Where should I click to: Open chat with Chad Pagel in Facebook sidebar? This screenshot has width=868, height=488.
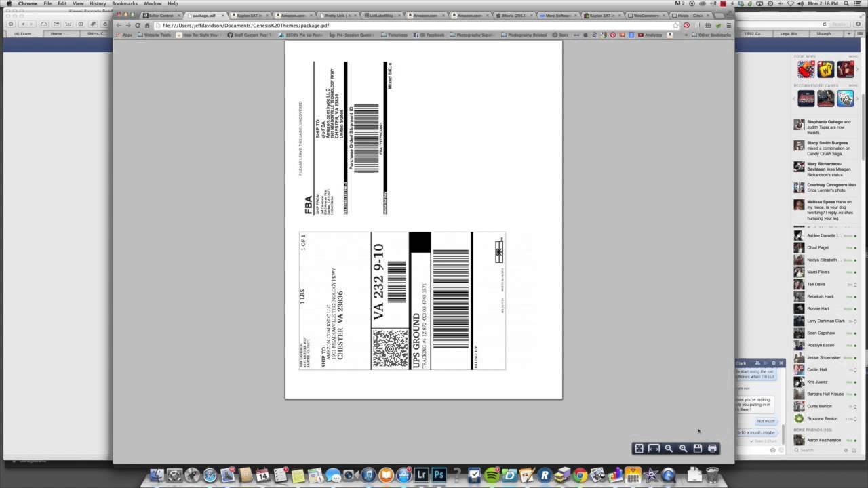click(x=825, y=247)
